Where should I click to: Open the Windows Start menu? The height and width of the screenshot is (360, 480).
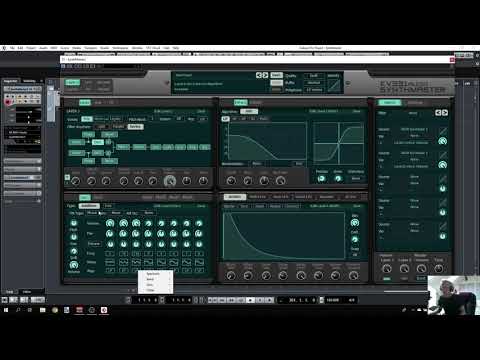click(x=6, y=310)
